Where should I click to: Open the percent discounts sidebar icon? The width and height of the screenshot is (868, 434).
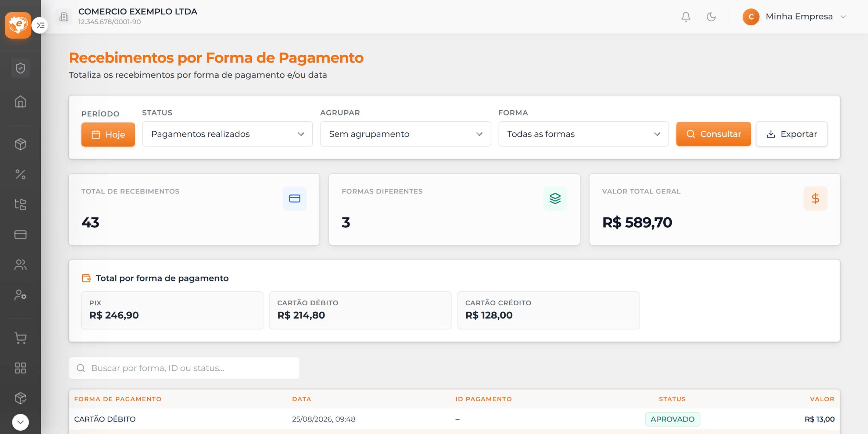tap(21, 174)
